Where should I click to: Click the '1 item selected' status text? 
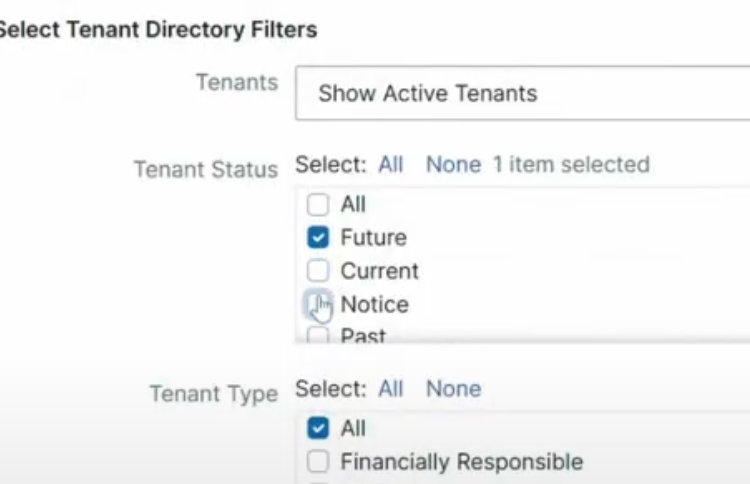[x=571, y=164]
